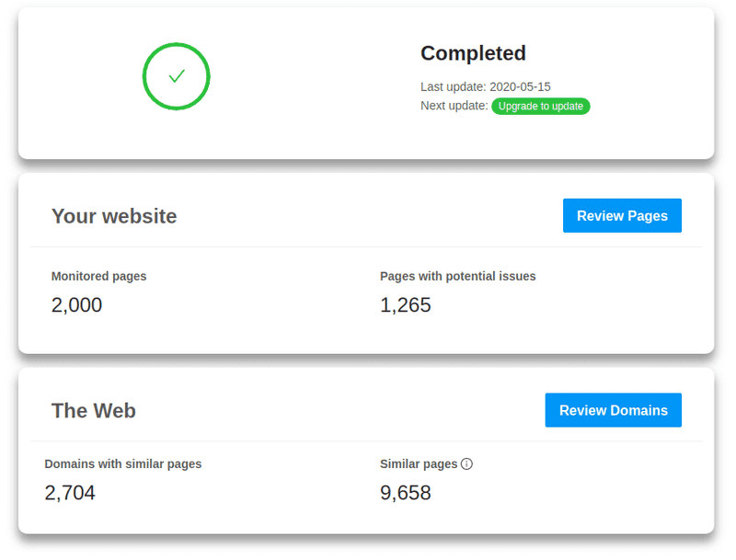
Task: Click the divider line under The Web
Action: [x=366, y=440]
